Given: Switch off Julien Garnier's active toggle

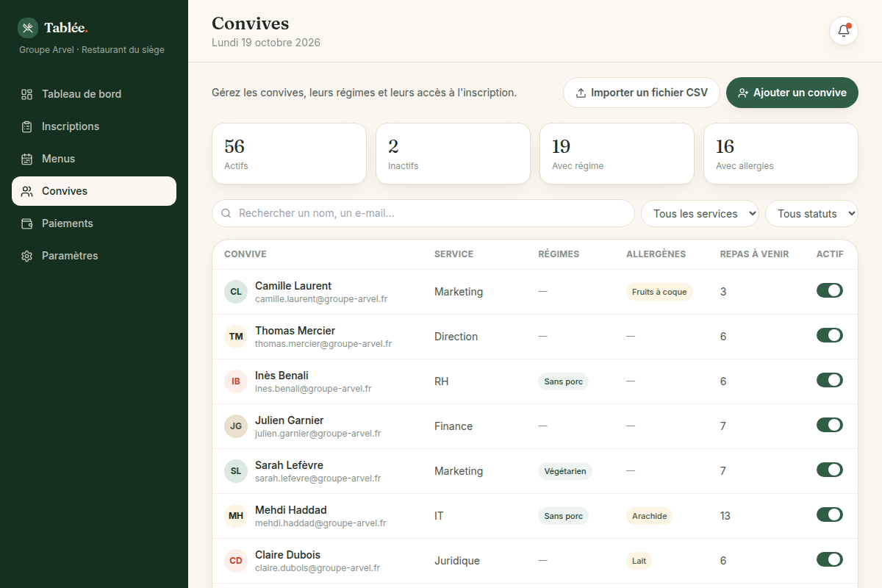Looking at the screenshot, I should pyautogui.click(x=830, y=425).
